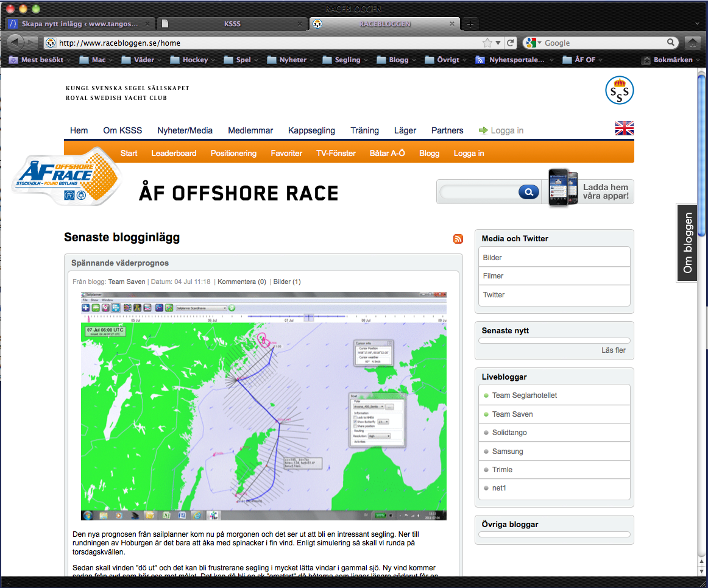Click the browser address bar
The image size is (708, 588).
click(270, 43)
